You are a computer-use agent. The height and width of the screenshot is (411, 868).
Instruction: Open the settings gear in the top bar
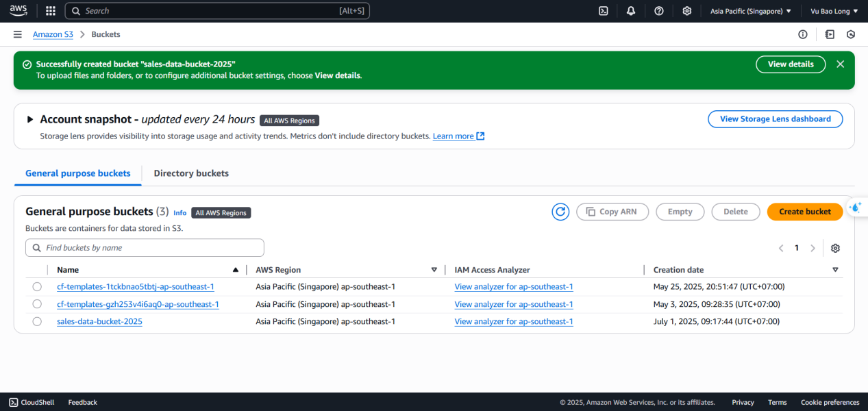click(687, 11)
